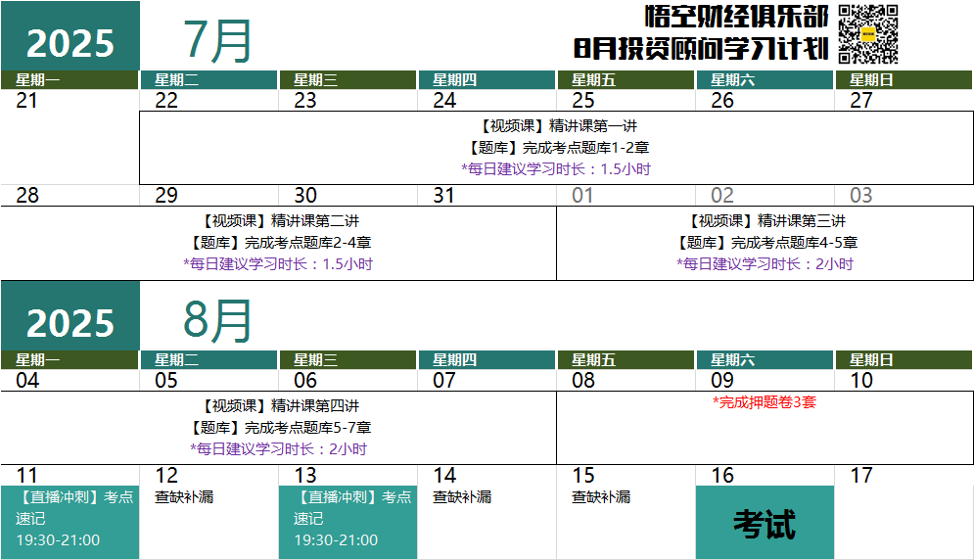Screen dimensions: 974x560
Task: Click the 7月 month label
Action: click(x=218, y=41)
